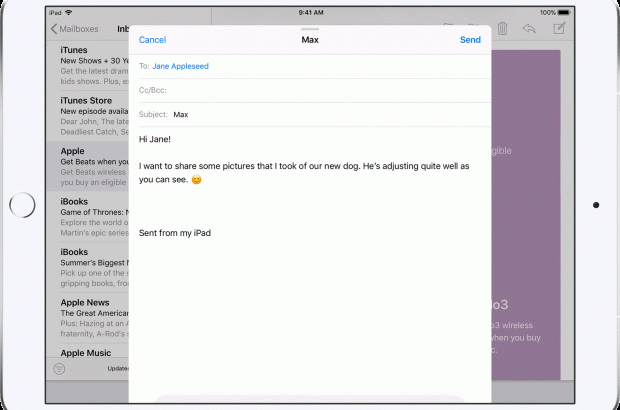This screenshot has width=620, height=410.
Task: Tap the Jane Appleseed recipient
Action: (x=181, y=66)
